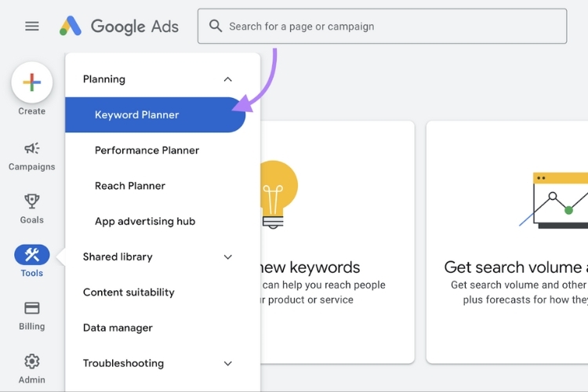Open Performance Planner

coord(147,151)
